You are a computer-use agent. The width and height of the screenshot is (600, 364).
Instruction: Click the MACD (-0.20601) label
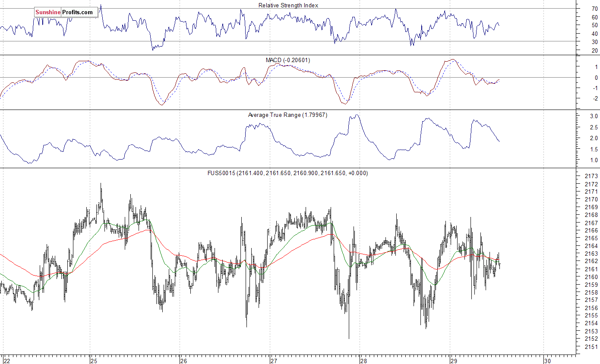pos(287,60)
